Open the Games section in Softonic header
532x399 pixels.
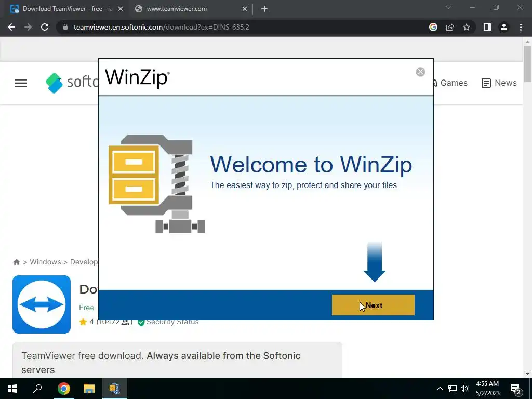pos(450,83)
